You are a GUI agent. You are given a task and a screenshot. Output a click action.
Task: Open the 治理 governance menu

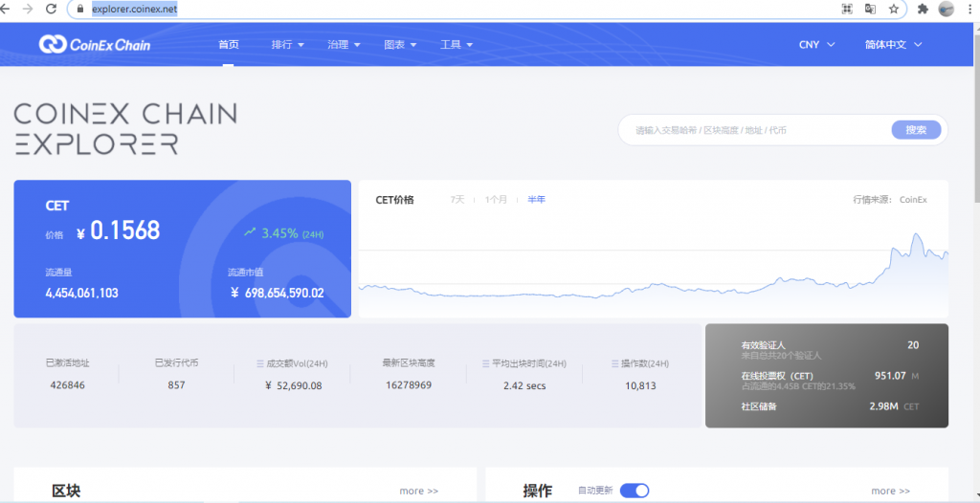pos(344,45)
